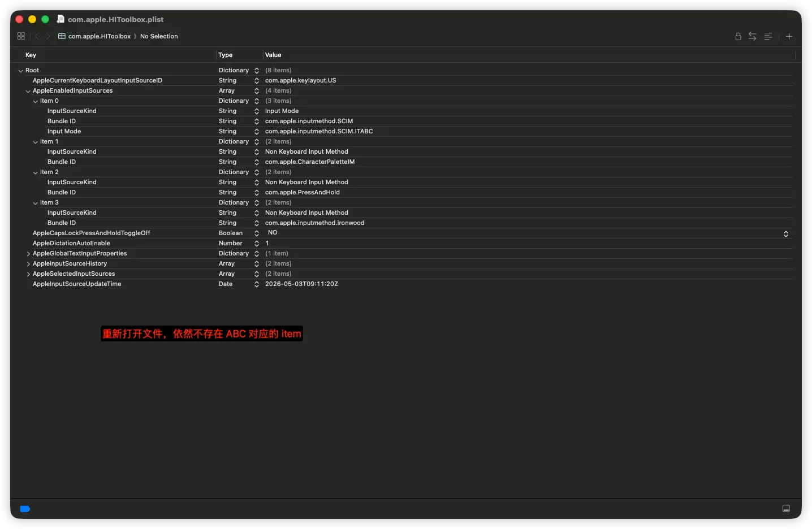Click the value 1 of AppleDictationAutoEnable
Viewport: 812px width, 529px height.
pos(267,243)
